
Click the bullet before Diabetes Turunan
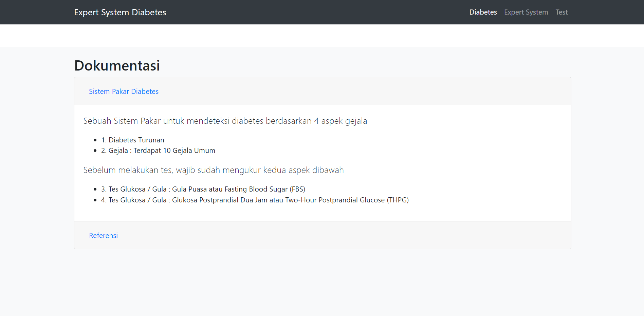95,140
